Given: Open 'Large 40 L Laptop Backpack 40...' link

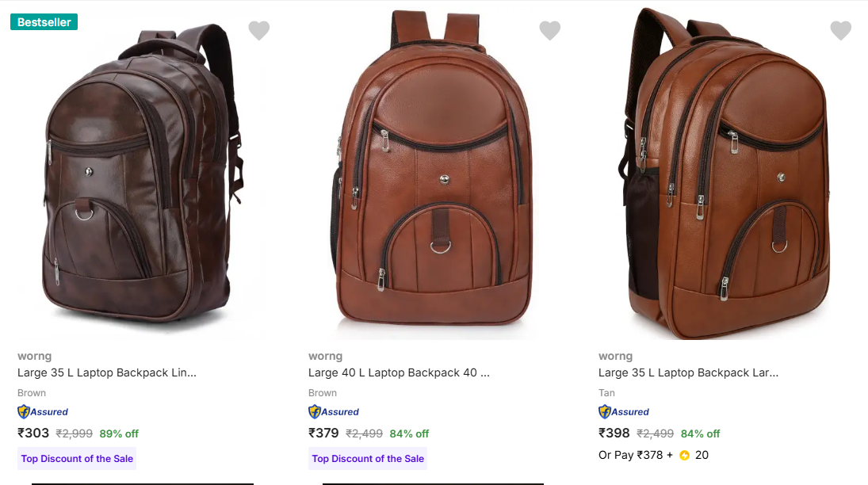Looking at the screenshot, I should (399, 372).
